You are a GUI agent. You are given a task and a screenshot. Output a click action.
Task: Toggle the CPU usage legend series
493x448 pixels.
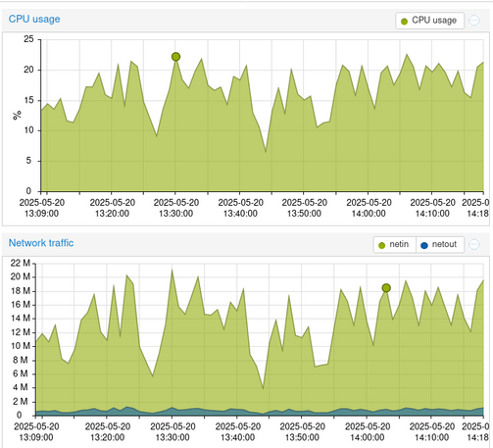click(x=429, y=21)
